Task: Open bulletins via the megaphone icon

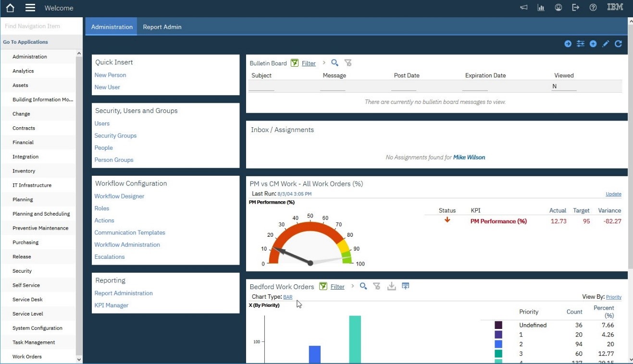Action: (524, 8)
